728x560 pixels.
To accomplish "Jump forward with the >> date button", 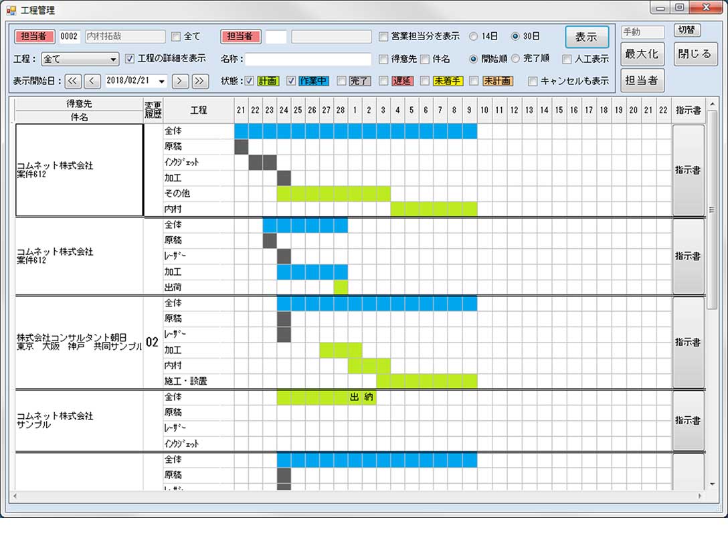I will 199,81.
